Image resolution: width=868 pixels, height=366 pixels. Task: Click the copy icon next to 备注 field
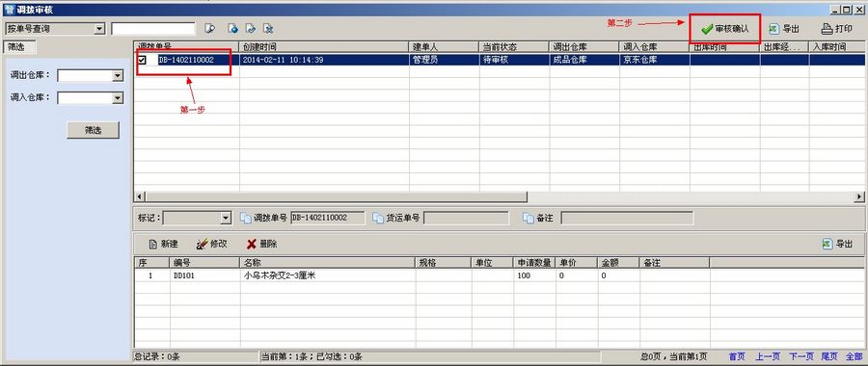[x=529, y=218]
